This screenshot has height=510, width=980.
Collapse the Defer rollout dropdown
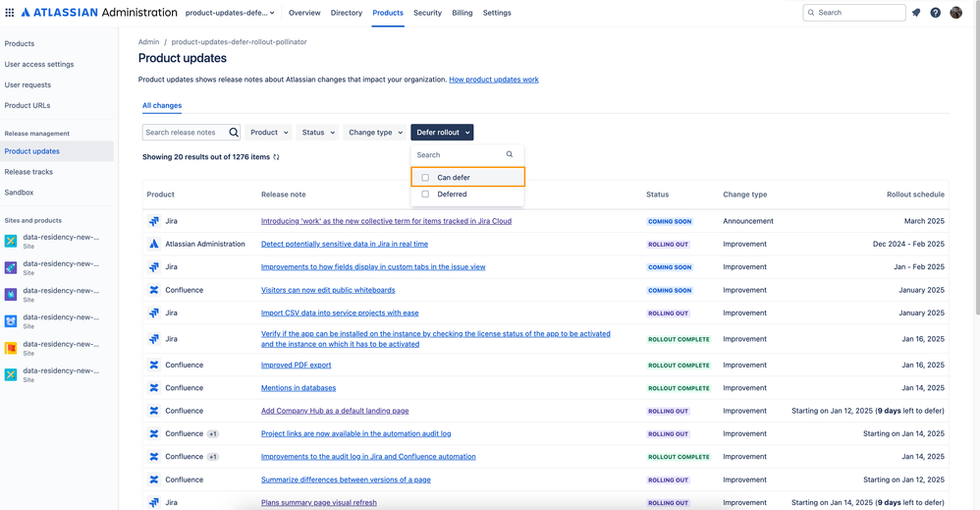pyautogui.click(x=442, y=132)
